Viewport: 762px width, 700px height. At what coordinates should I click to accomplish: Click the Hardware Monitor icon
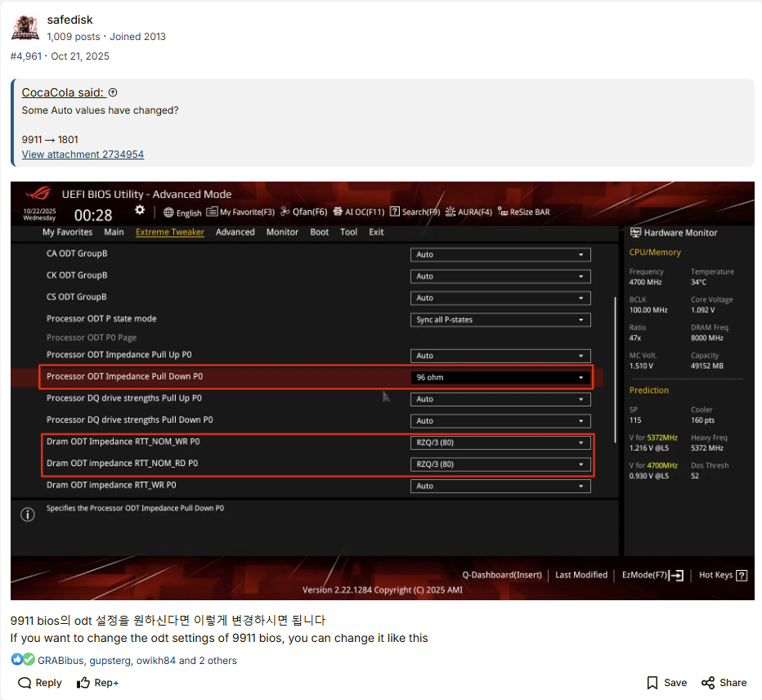[x=635, y=232]
